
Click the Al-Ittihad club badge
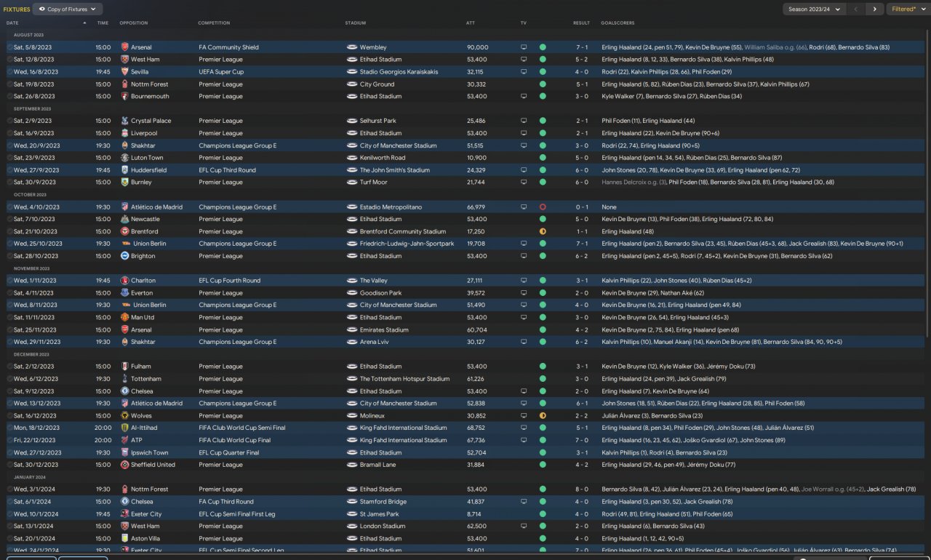click(x=124, y=428)
